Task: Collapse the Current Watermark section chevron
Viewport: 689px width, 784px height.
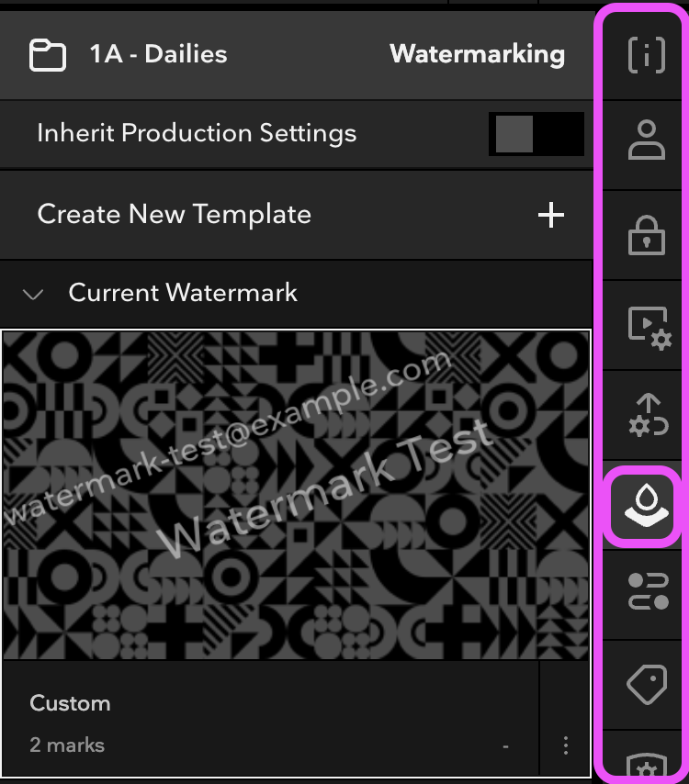Action: tap(33, 295)
